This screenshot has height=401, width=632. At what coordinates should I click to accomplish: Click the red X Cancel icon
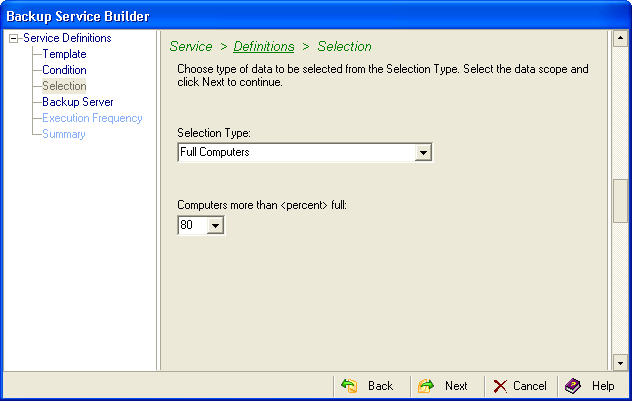tap(500, 386)
